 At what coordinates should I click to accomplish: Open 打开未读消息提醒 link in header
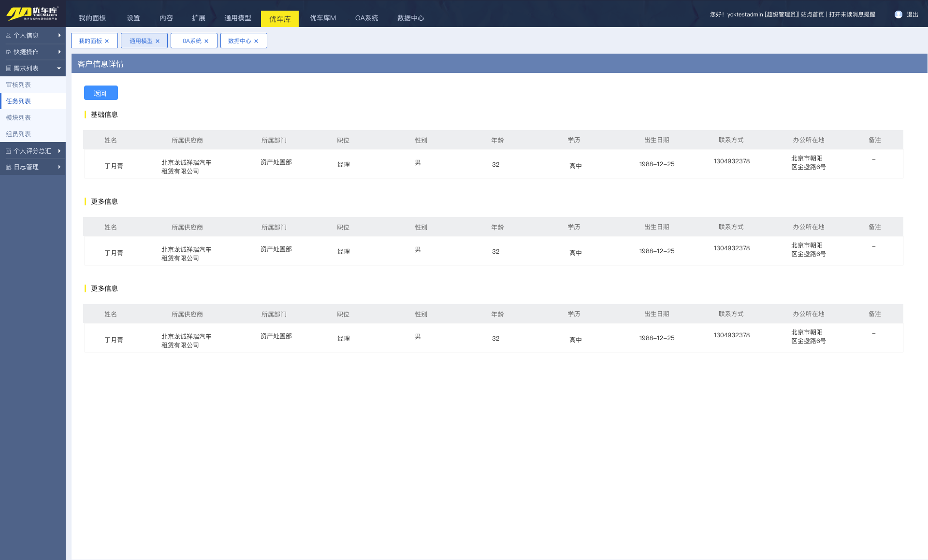click(x=852, y=14)
